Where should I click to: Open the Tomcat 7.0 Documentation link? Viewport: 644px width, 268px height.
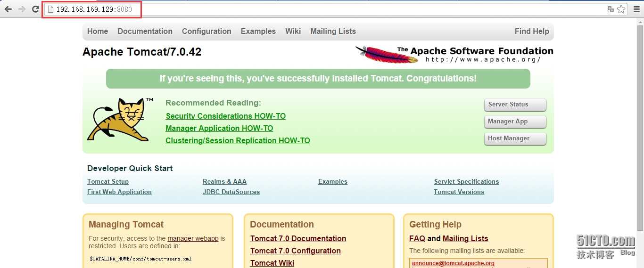pyautogui.click(x=298, y=238)
